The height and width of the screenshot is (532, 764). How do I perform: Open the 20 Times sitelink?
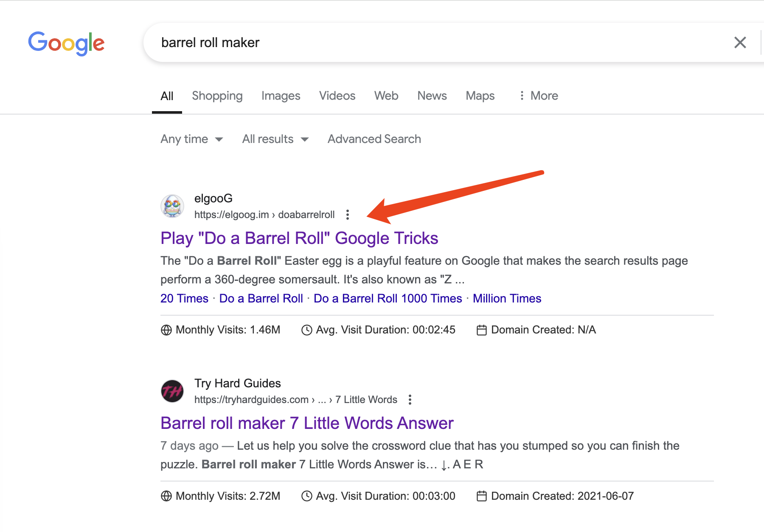(x=184, y=299)
